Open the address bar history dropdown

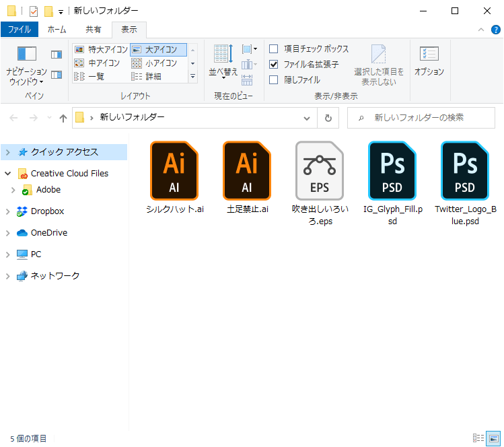point(307,118)
